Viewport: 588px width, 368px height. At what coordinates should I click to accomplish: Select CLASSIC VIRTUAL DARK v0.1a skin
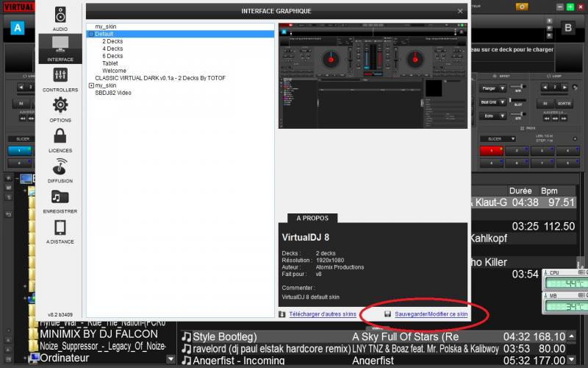point(160,78)
